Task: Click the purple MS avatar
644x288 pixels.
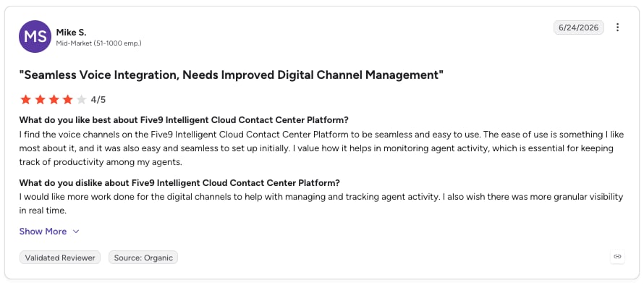Action: 35,37
